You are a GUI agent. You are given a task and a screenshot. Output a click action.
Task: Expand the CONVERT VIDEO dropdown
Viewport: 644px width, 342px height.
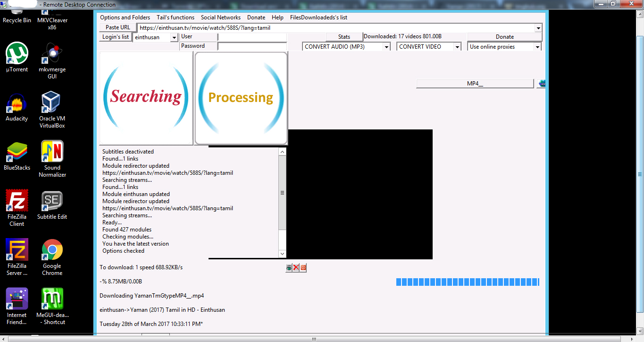[457, 47]
